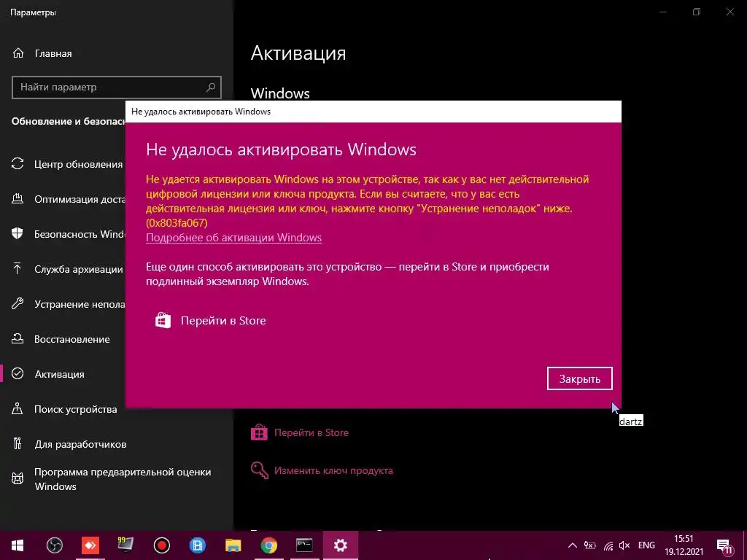Open Перейти в Store inside the dialog
This screenshot has height=560, width=747.
210,321
